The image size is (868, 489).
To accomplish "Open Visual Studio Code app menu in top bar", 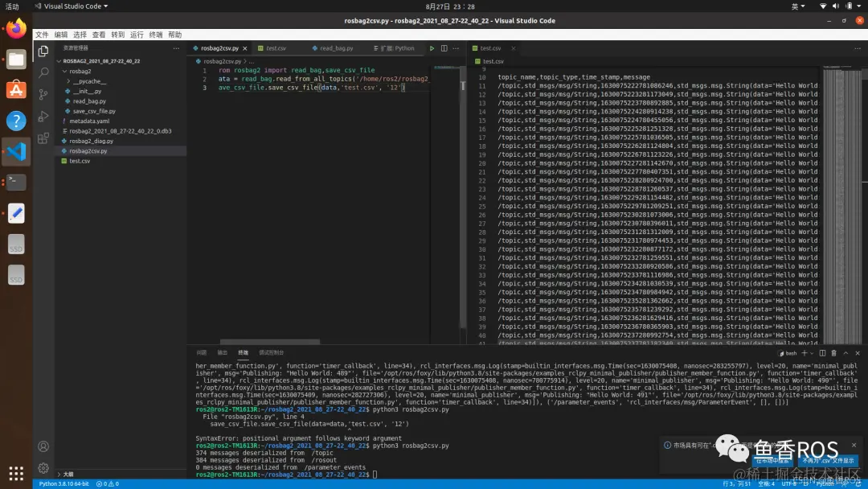I will 71,6.
